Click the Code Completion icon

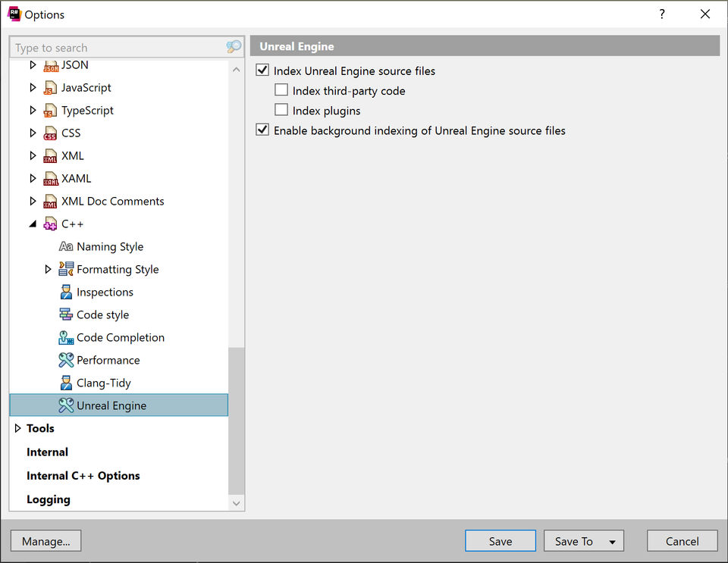pos(66,338)
